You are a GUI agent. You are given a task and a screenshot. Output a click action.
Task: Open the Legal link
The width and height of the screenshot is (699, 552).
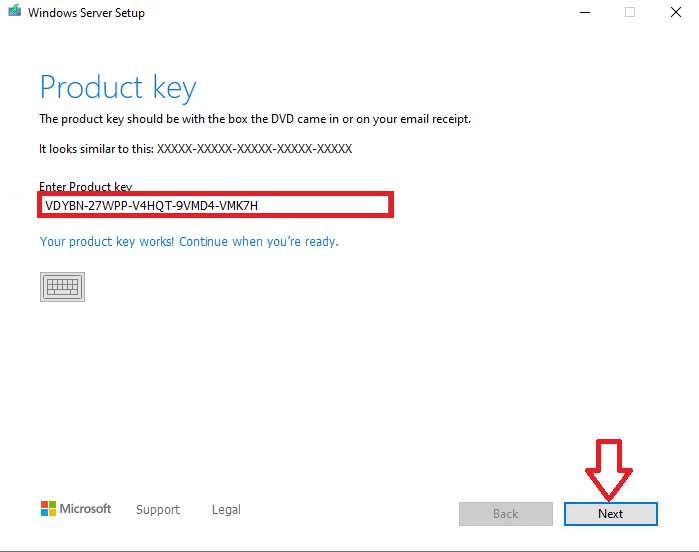[x=226, y=510]
